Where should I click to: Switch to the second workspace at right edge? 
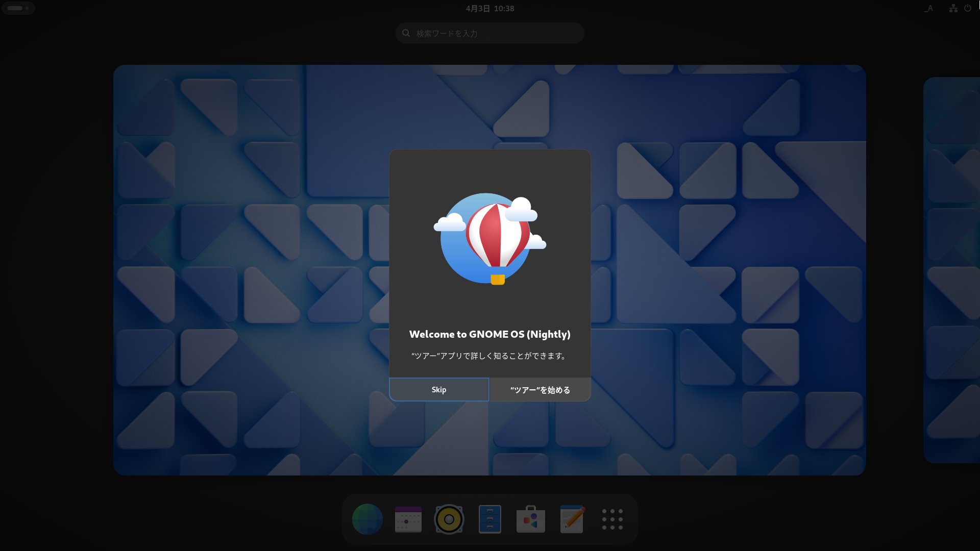[x=952, y=270]
